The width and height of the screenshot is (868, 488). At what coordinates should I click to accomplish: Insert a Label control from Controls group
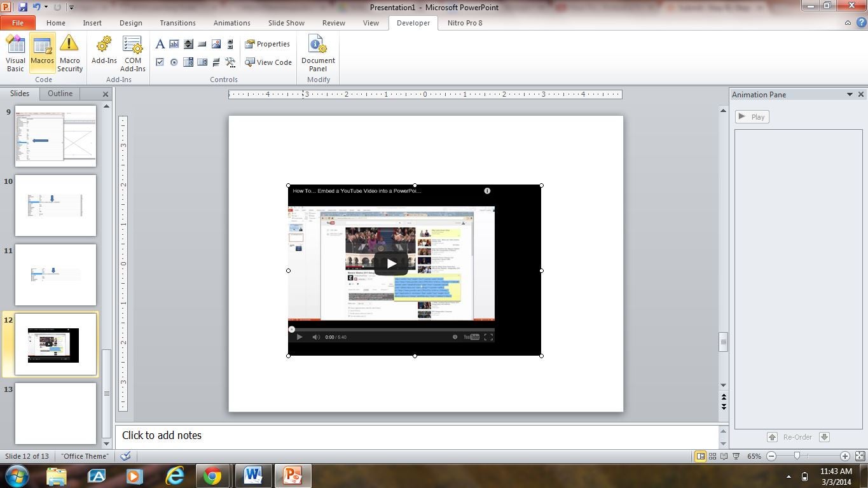pyautogui.click(x=160, y=44)
